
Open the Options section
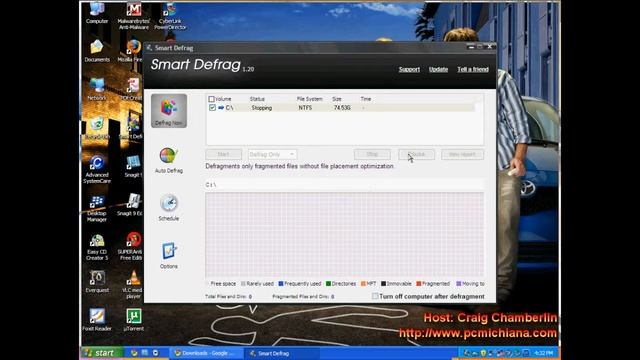(x=169, y=256)
